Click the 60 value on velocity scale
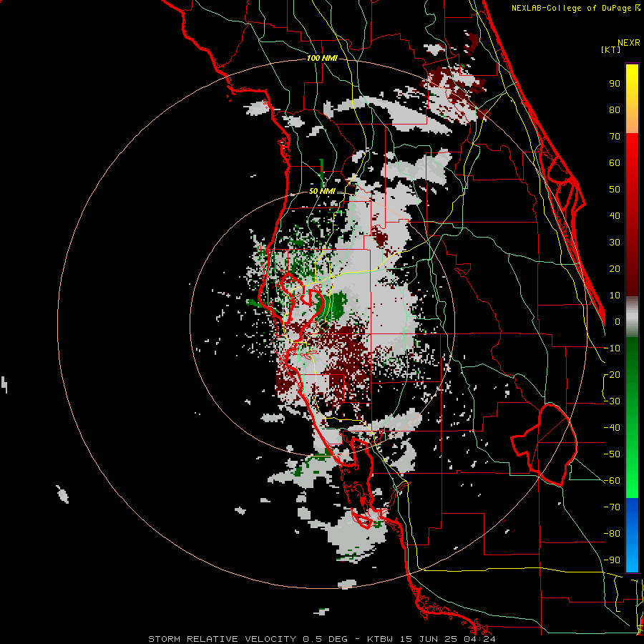This screenshot has width=644, height=644. [x=615, y=163]
